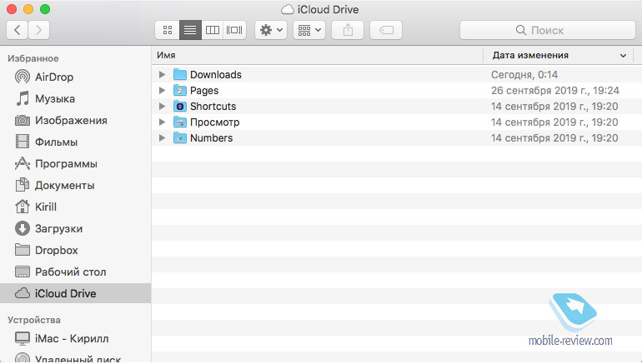
Task: Expand the Просмотр folder disclosure triangle
Action: pyautogui.click(x=162, y=122)
